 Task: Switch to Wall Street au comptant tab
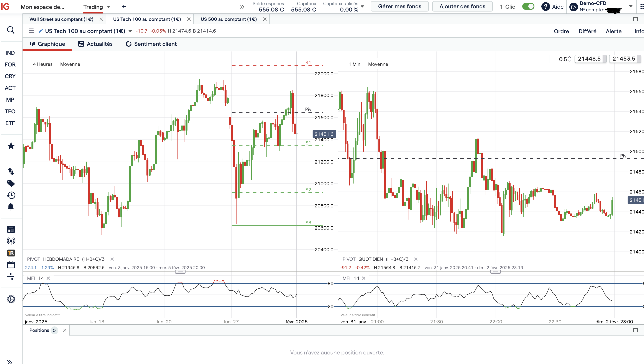(x=61, y=19)
